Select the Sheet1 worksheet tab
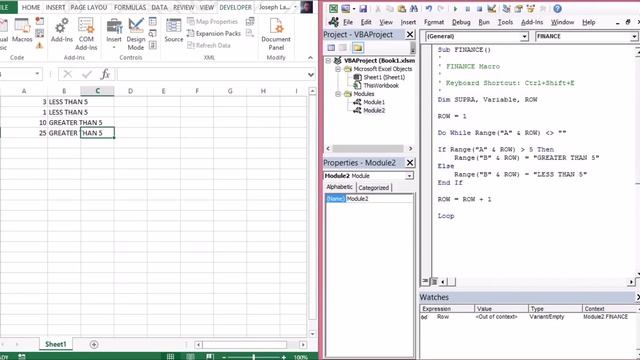 (56, 344)
